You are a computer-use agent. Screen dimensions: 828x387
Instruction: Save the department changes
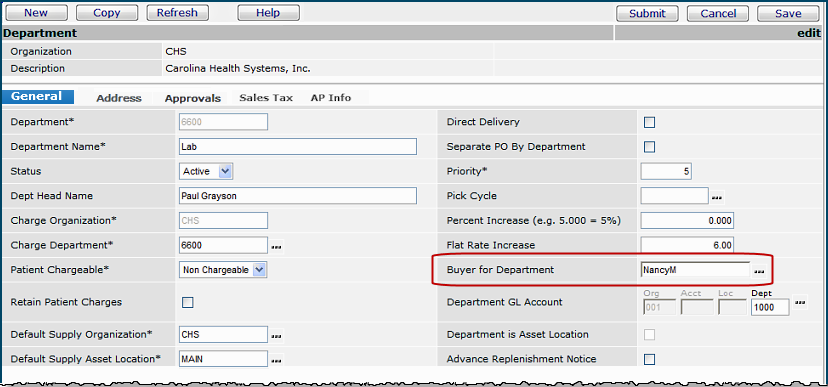pos(788,14)
